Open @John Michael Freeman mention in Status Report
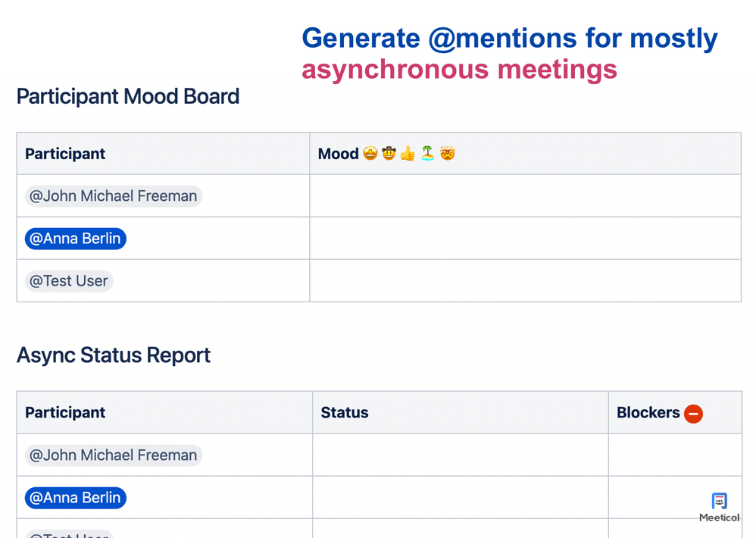This screenshot has width=756, height=538. click(114, 455)
